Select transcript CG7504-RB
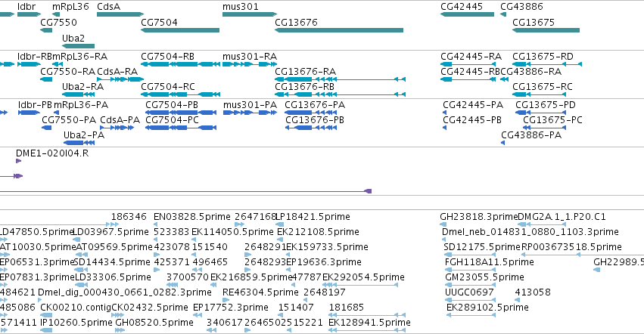Screen dimensions: 644x334 (180, 64)
